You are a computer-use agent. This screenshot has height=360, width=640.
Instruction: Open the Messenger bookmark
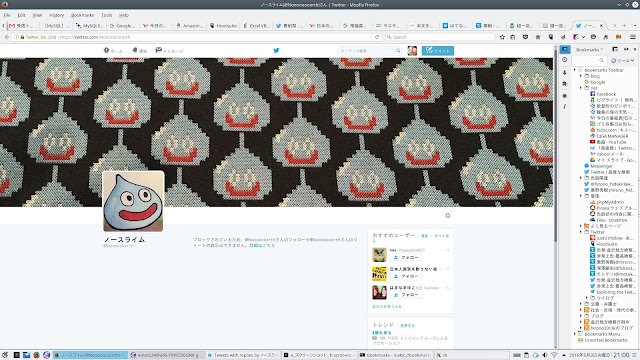[598, 166]
